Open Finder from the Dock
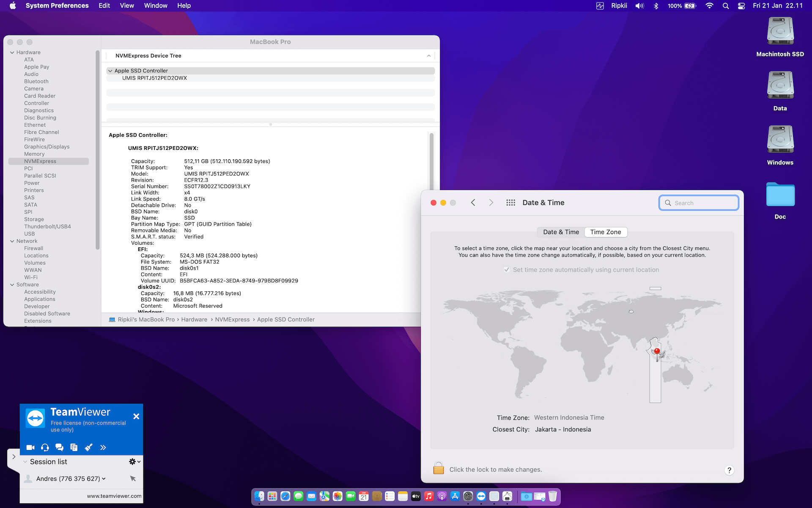This screenshot has width=812, height=508. pyautogui.click(x=259, y=496)
